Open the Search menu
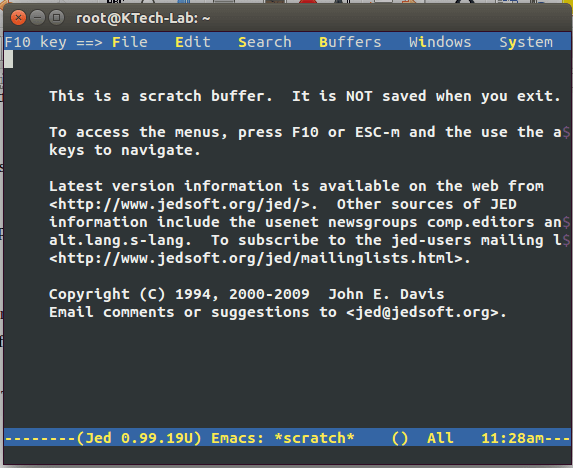Image resolution: width=573 pixels, height=468 pixels. (265, 42)
